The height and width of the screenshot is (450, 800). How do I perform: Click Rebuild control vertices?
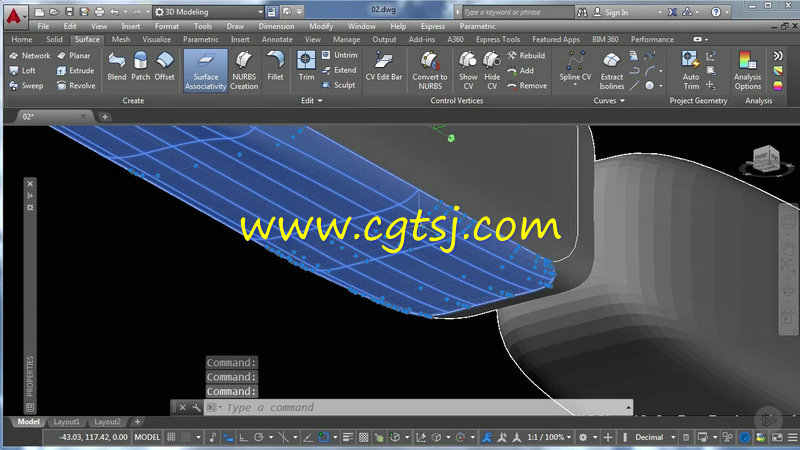point(526,56)
